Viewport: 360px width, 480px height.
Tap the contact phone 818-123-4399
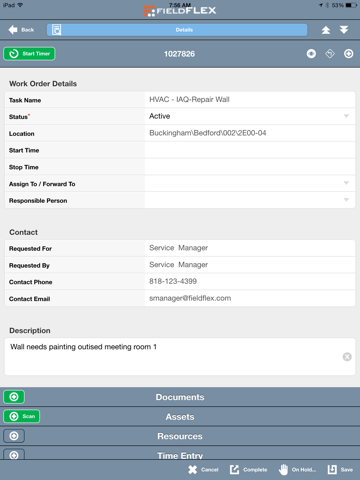tap(173, 281)
